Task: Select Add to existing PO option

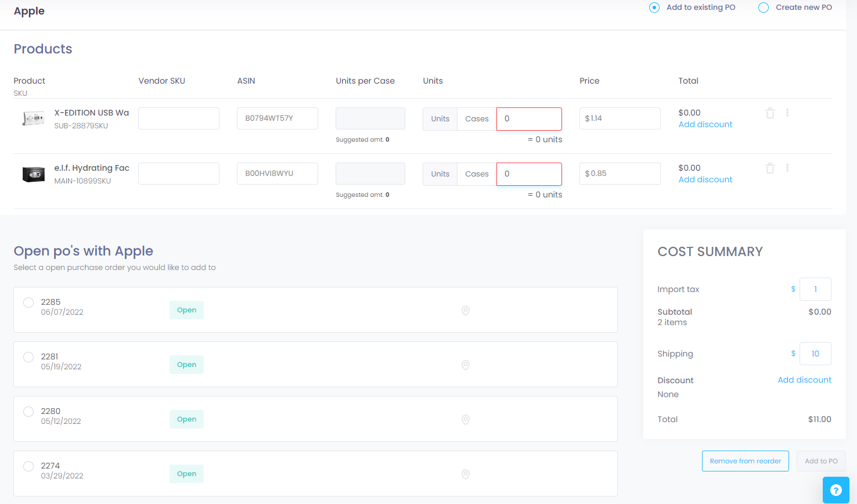Action: pyautogui.click(x=654, y=8)
